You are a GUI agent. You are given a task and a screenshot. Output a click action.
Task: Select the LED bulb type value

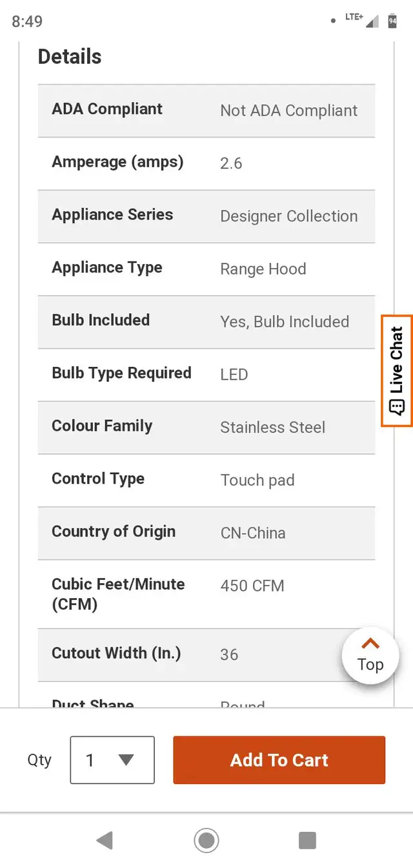click(x=234, y=375)
